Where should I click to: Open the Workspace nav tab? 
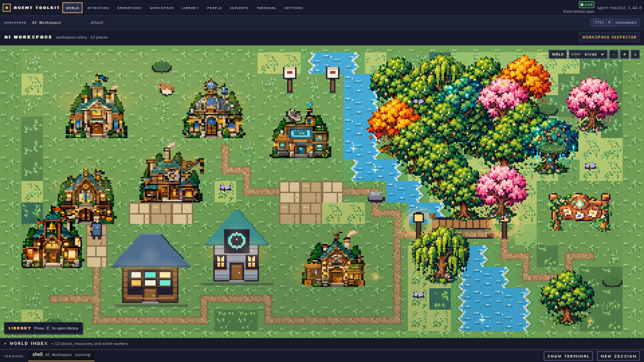pyautogui.click(x=162, y=8)
